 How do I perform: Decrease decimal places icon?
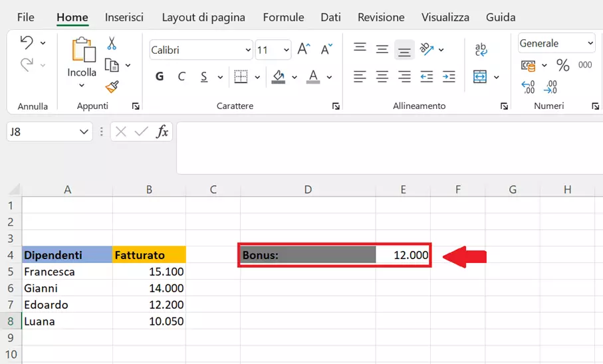coord(550,87)
